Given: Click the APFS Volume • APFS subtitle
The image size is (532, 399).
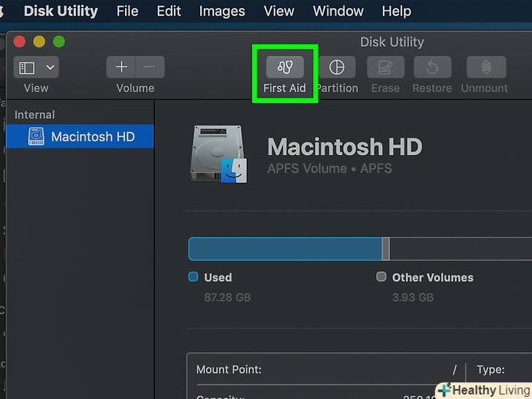Looking at the screenshot, I should click(x=330, y=168).
